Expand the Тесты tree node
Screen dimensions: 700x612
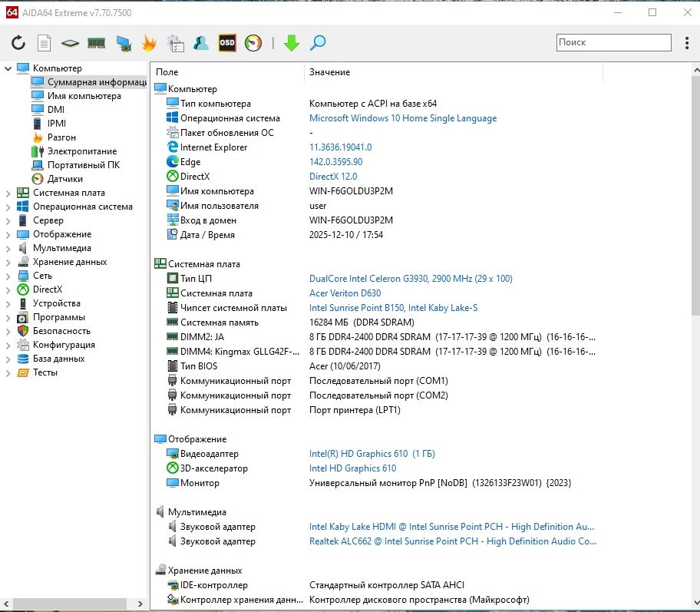[8, 373]
